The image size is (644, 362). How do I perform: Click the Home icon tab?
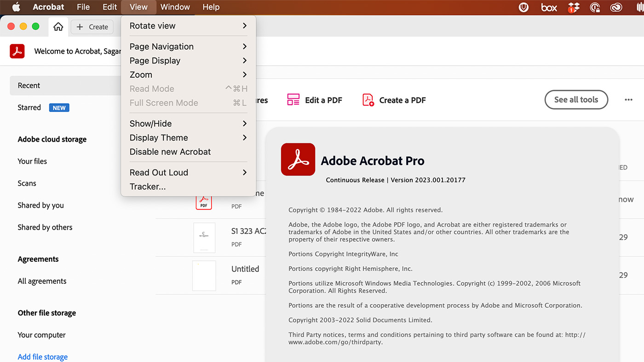click(x=58, y=27)
